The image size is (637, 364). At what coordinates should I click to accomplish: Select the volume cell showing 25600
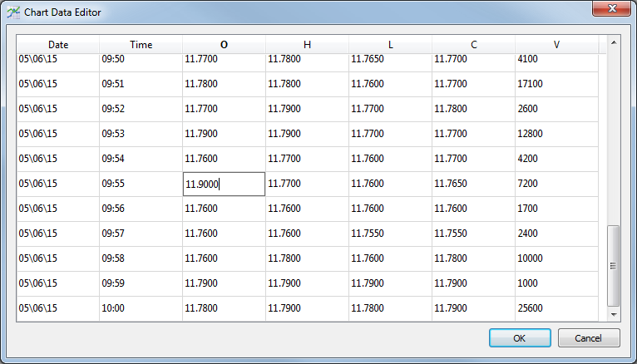(x=556, y=308)
